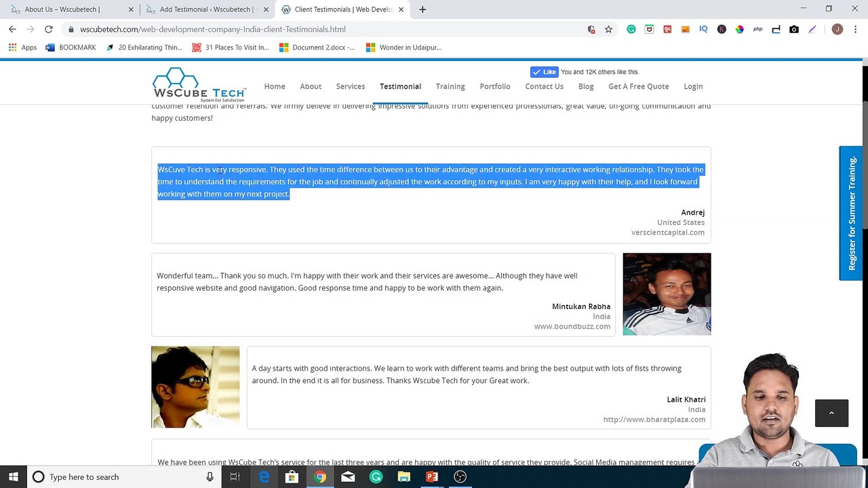Bookmark this page with the star icon
This screenshot has height=488, width=868.
click(x=608, y=29)
